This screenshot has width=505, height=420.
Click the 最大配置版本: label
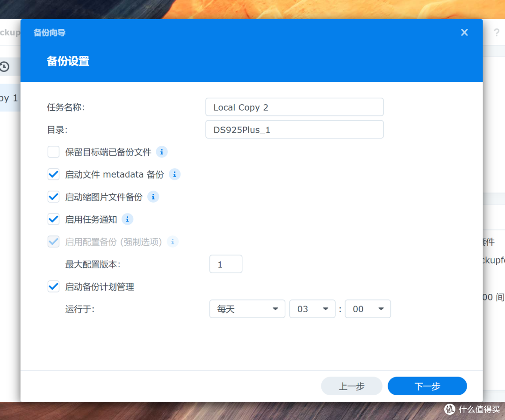pyautogui.click(x=93, y=264)
